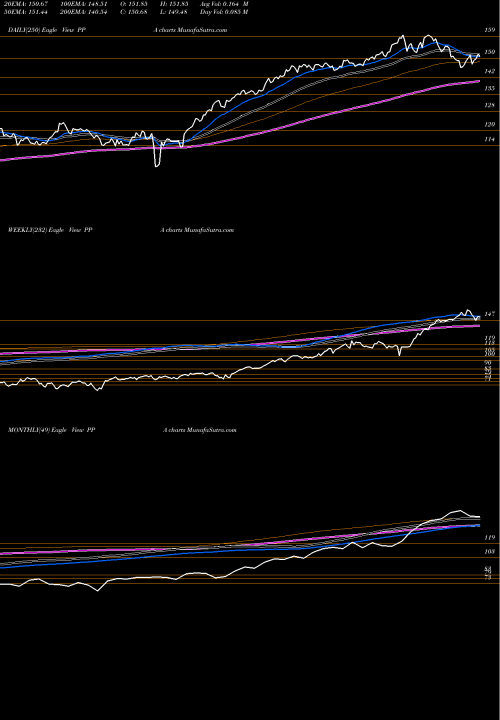500x720 pixels.
Task: Click the low price 'L:' value
Action: point(179,12)
